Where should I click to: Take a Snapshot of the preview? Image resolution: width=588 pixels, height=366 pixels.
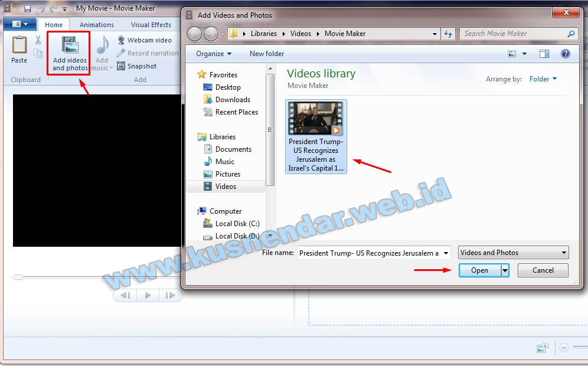(137, 66)
